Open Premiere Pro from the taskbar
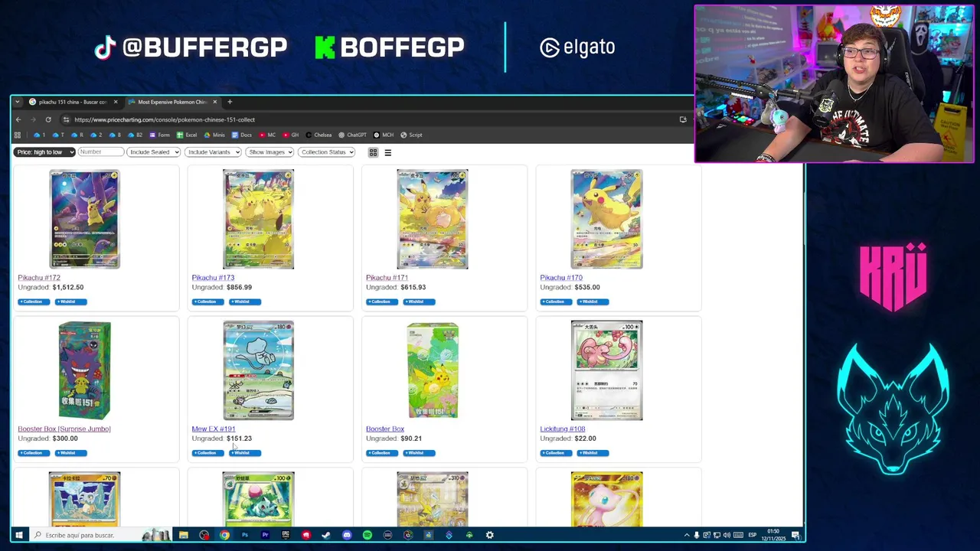This screenshot has height=551, width=980. [x=265, y=535]
